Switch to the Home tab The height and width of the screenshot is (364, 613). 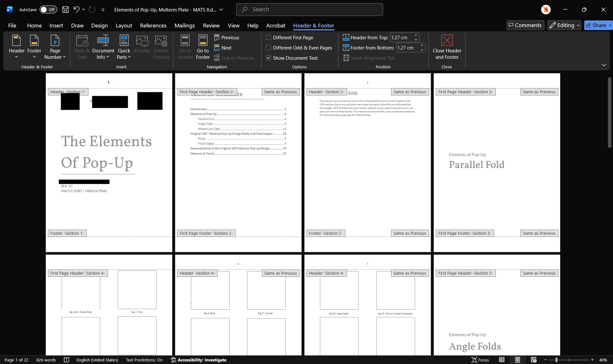[x=34, y=26]
